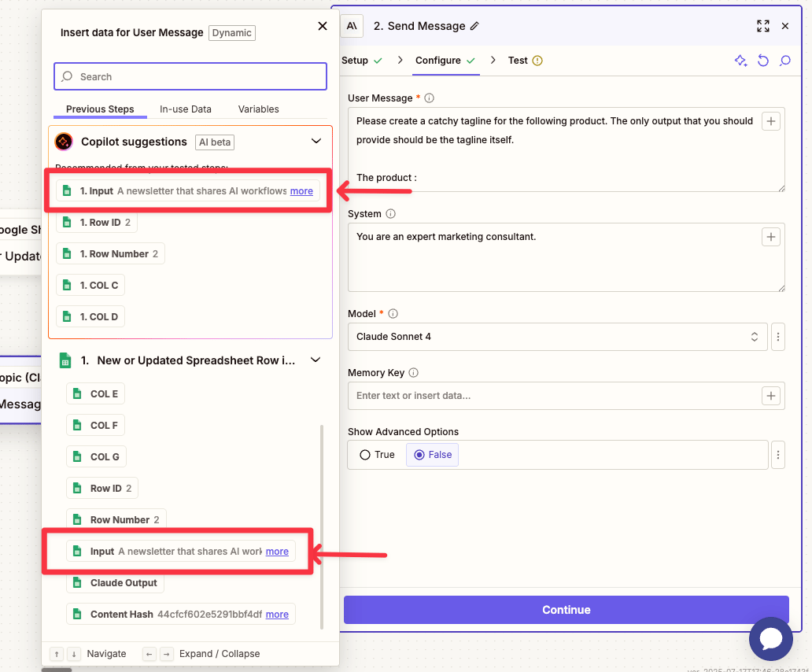Go to the Setup tab
This screenshot has height=672, width=812.
361,61
